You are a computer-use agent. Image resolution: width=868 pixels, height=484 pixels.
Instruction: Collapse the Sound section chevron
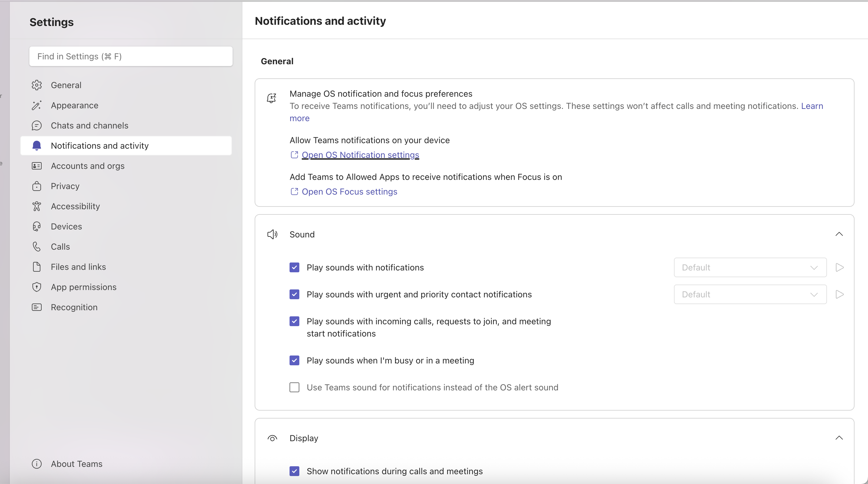click(839, 234)
